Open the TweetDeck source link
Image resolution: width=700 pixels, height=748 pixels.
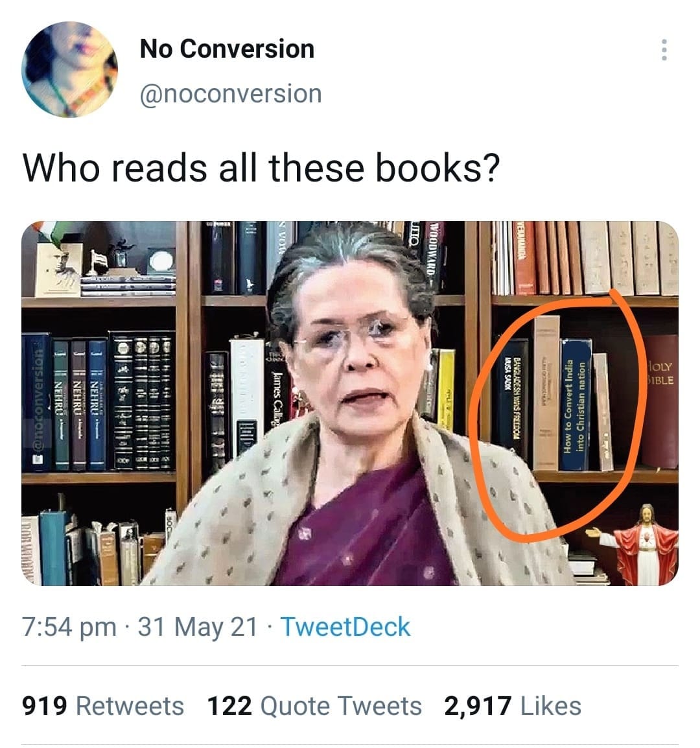click(x=345, y=627)
